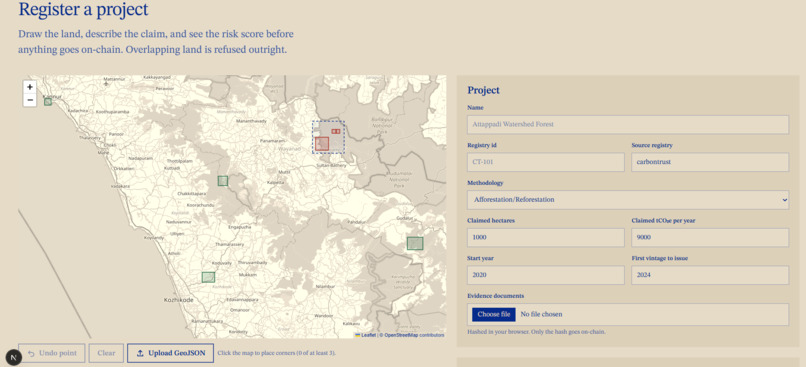Click the Nilambur label on map
Screen dimensions: 806x367
click(325, 286)
